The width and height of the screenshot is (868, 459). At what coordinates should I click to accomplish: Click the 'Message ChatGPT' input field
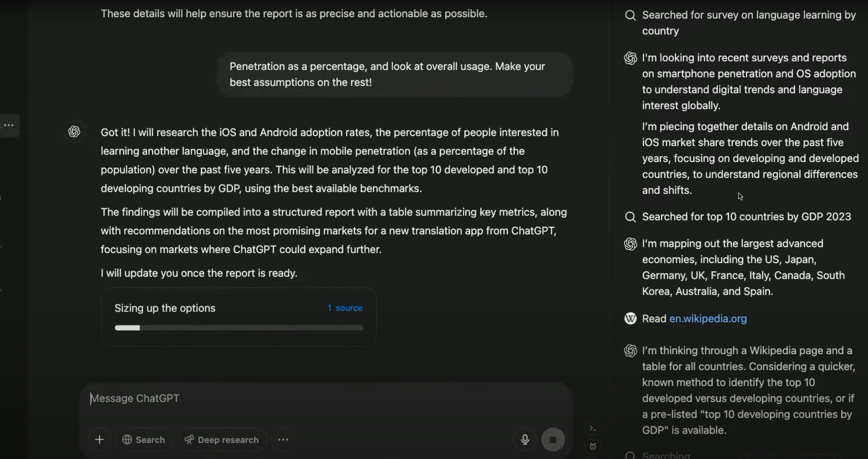(307, 399)
